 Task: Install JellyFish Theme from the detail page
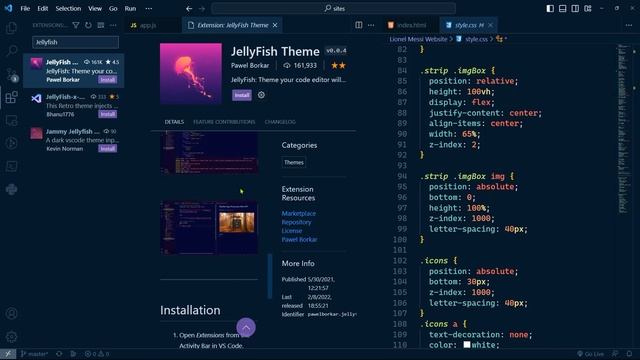coord(242,95)
